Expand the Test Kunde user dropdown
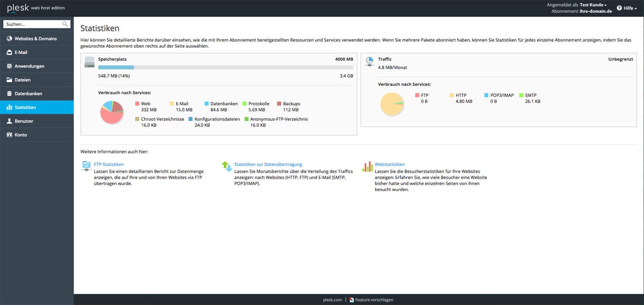This screenshot has height=305, width=644. click(593, 5)
